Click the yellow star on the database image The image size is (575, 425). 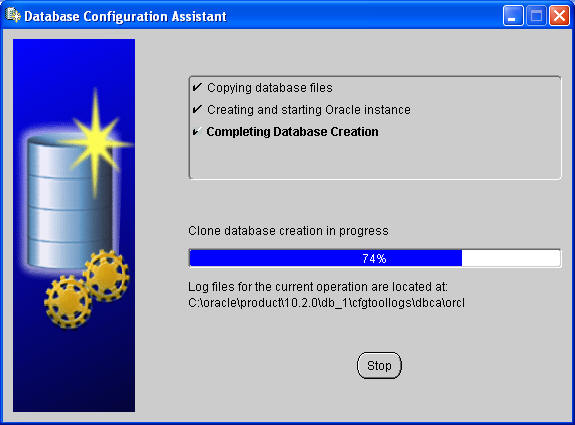pyautogui.click(x=96, y=143)
